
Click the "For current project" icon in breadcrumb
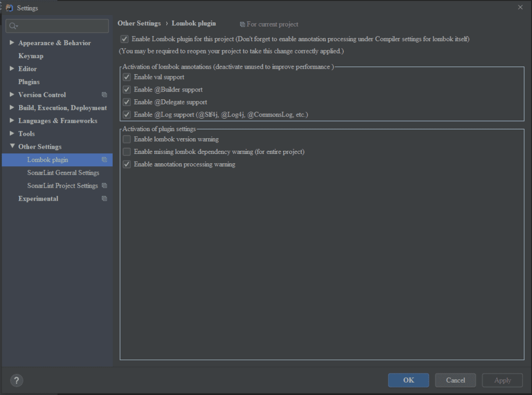click(242, 24)
